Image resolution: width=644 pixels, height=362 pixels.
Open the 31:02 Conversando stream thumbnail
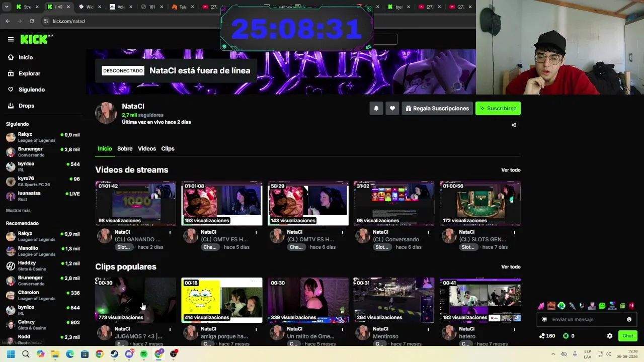pyautogui.click(x=394, y=203)
